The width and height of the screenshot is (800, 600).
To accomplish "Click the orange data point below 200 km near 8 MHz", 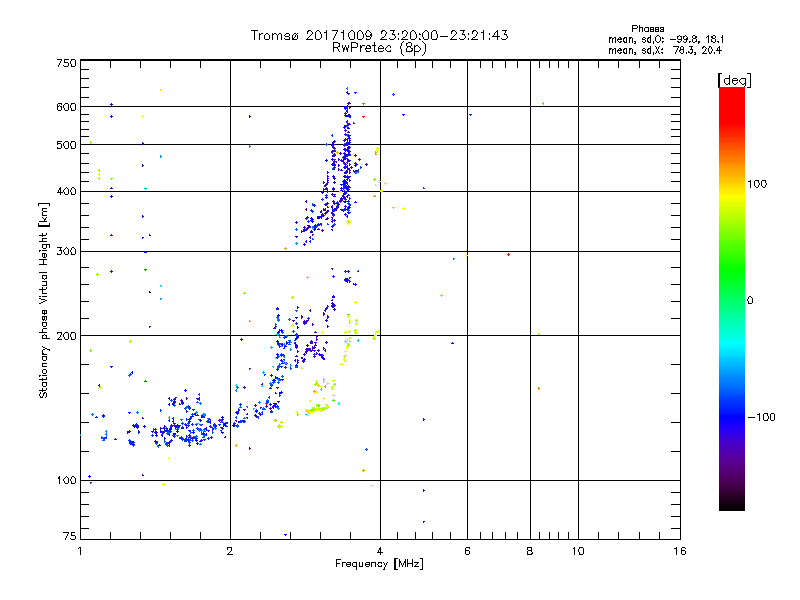I will (539, 389).
